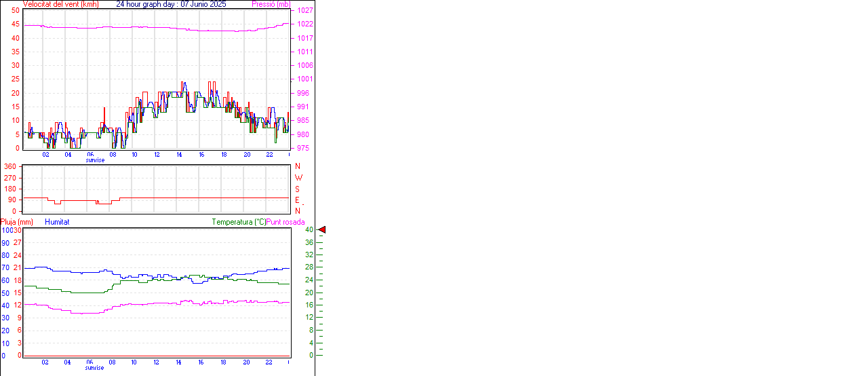This screenshot has height=376, width=868.
Task: Click the 1027 value on the pressure scale
Action: (x=305, y=11)
